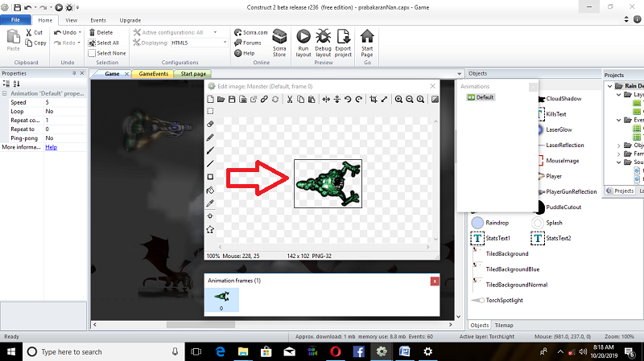Select the Eraser tool
Screen dimensions: 644x361
[210, 124]
